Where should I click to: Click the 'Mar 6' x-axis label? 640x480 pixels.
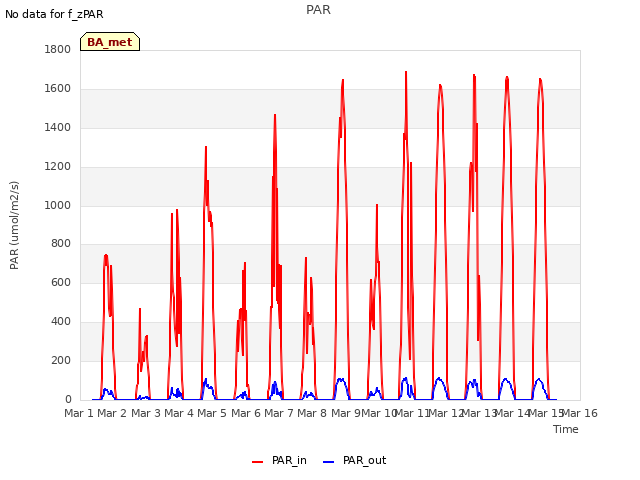click(246, 413)
